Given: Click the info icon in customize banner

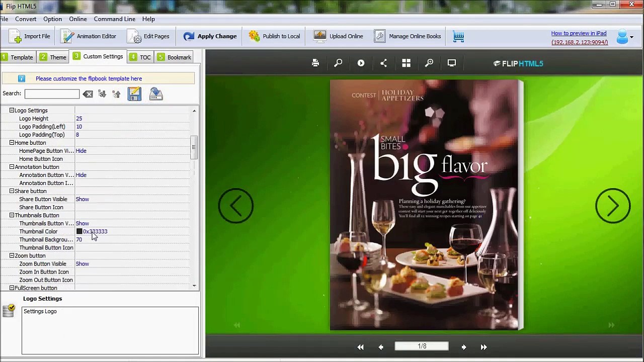Looking at the screenshot, I should click(x=22, y=78).
